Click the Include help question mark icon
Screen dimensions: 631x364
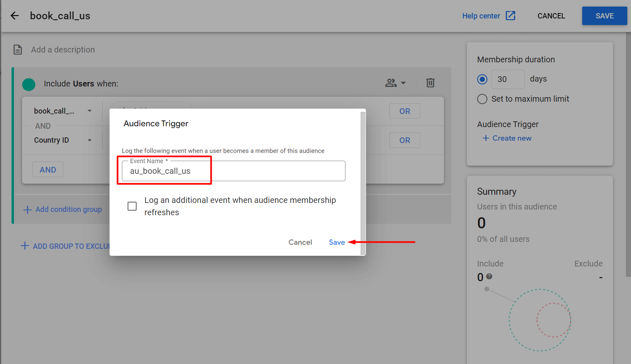489,277
